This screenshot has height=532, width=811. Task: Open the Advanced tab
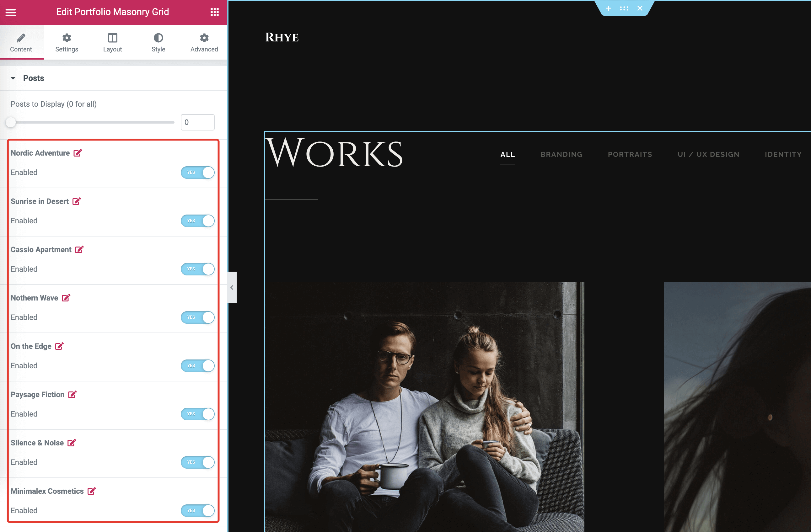click(204, 42)
